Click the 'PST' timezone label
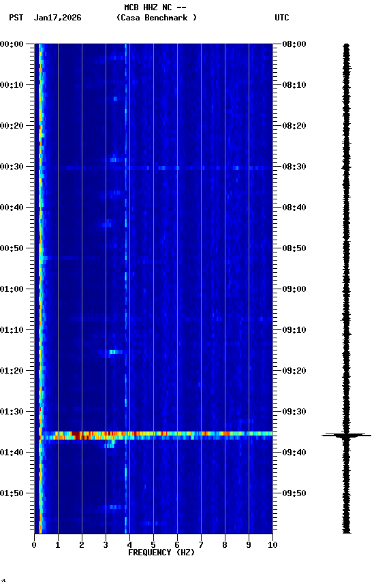The width and height of the screenshot is (376, 588). click(x=16, y=18)
